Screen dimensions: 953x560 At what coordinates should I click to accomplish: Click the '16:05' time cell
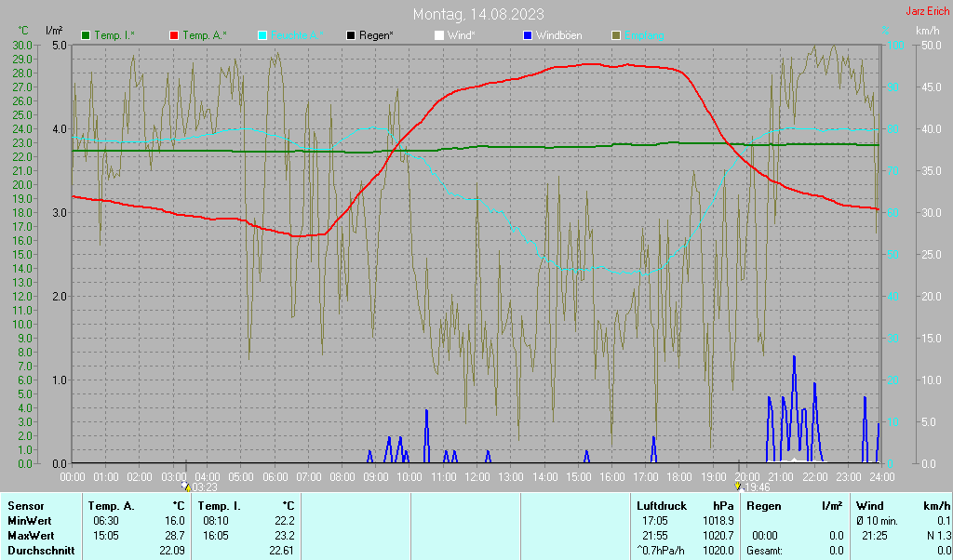point(216,537)
